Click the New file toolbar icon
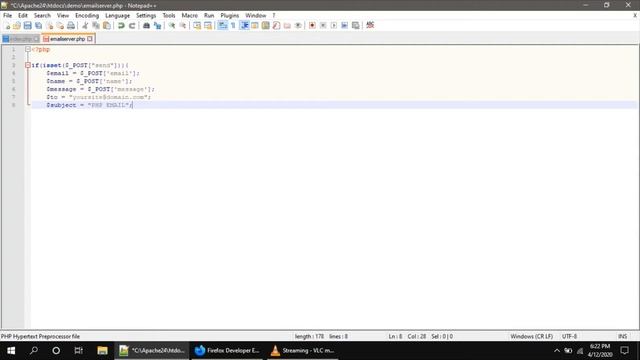This screenshot has height=360, width=640. coord(7,26)
